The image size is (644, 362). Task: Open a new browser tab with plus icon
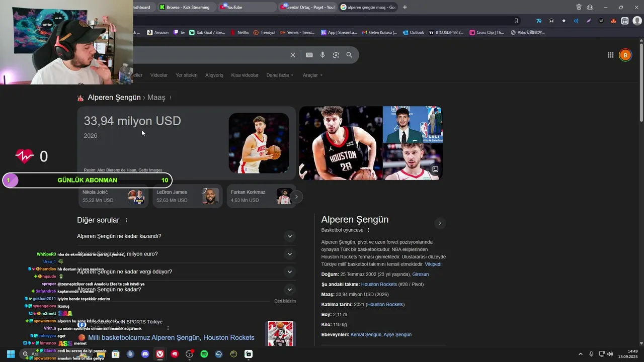tap(405, 7)
